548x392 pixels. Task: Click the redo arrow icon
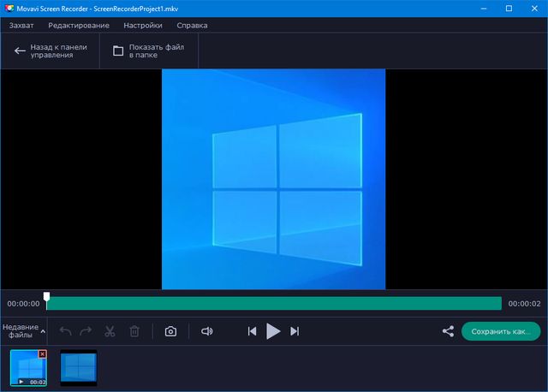86,331
